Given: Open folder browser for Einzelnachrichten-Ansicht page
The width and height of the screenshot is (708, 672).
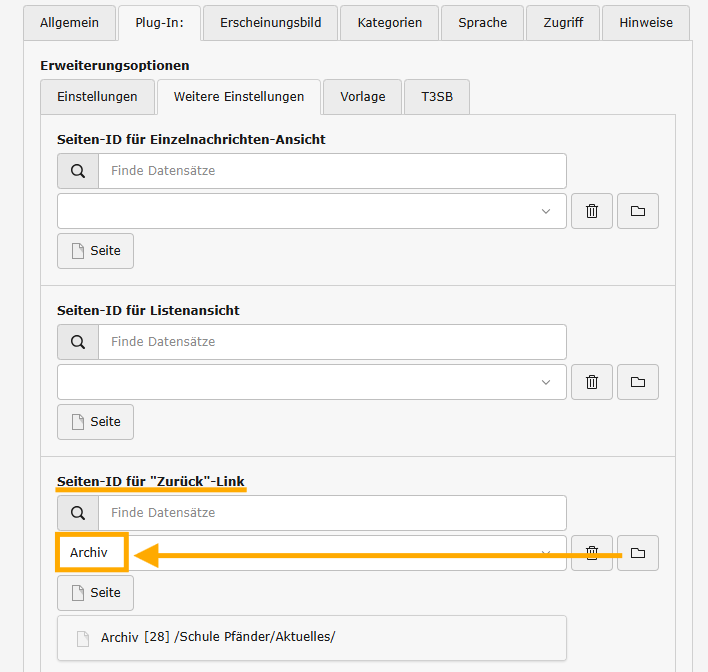Looking at the screenshot, I should [x=638, y=211].
